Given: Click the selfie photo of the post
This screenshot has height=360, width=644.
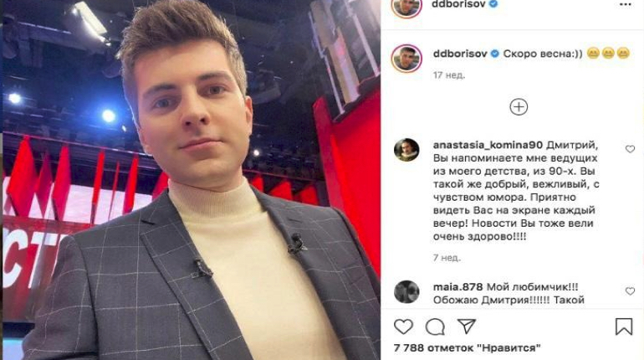Looking at the screenshot, I should 192,180.
